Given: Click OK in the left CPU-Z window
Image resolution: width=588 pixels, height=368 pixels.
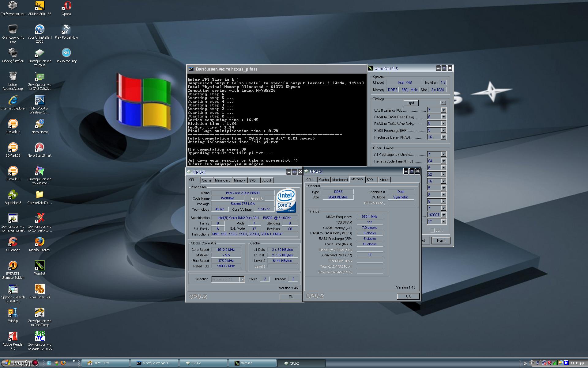Looking at the screenshot, I should (x=291, y=297).
